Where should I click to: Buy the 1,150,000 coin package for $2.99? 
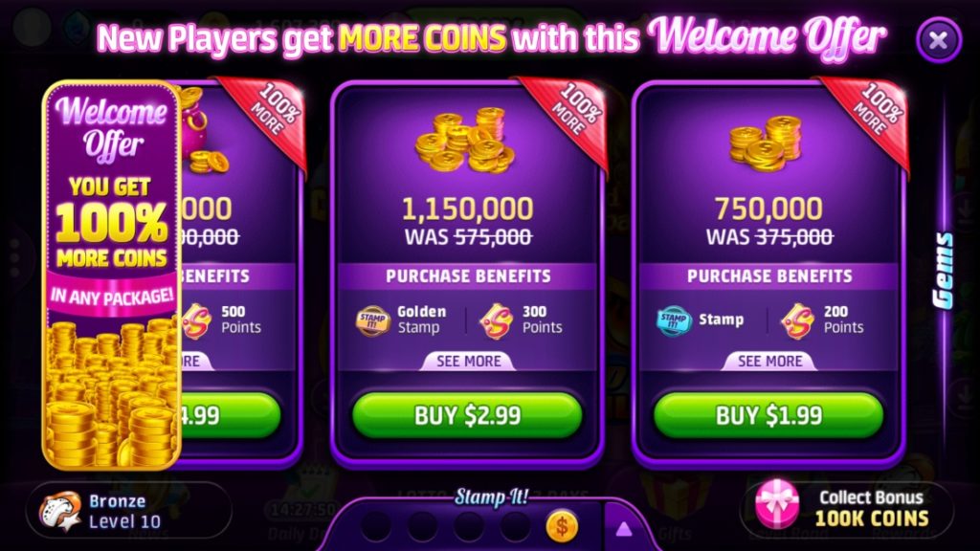click(467, 415)
